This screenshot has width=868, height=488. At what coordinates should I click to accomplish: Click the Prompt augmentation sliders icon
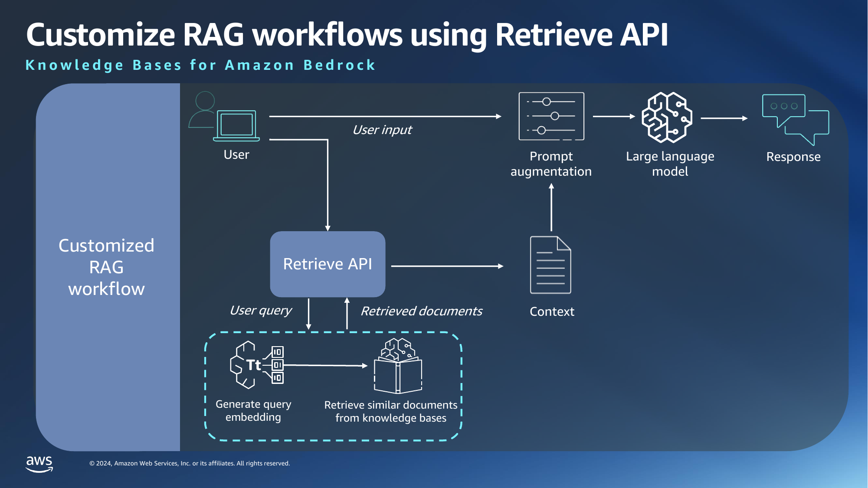[551, 116]
